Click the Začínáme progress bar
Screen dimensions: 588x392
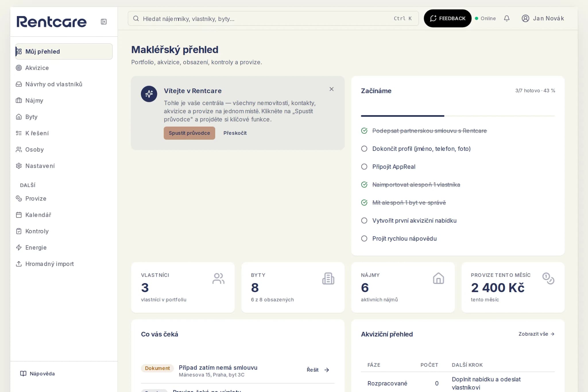(458, 116)
